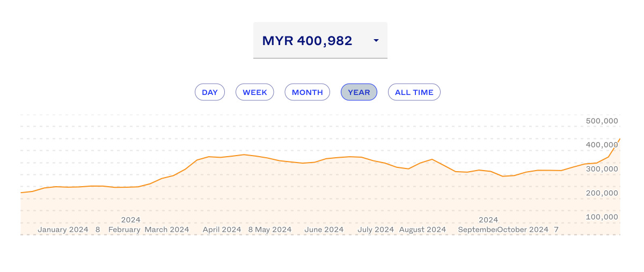644x272 pixels.
Task: Select March 2024 on the timeline
Action: pyautogui.click(x=167, y=230)
